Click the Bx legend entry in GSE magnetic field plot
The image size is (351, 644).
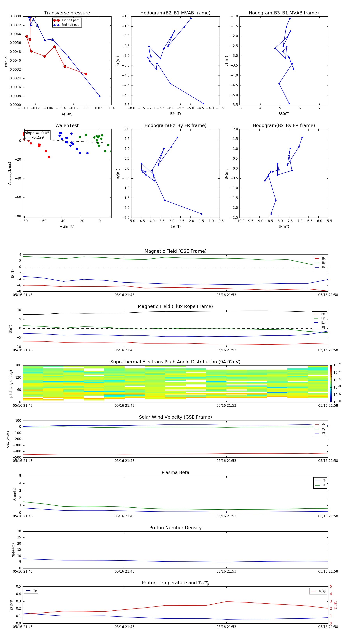pos(320,259)
